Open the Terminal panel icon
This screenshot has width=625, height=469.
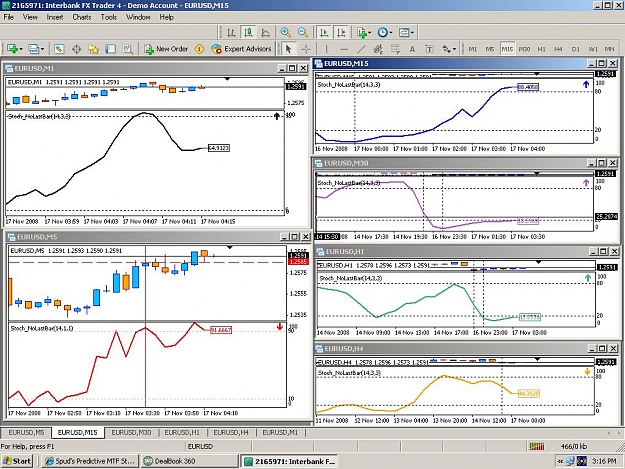(x=110, y=49)
